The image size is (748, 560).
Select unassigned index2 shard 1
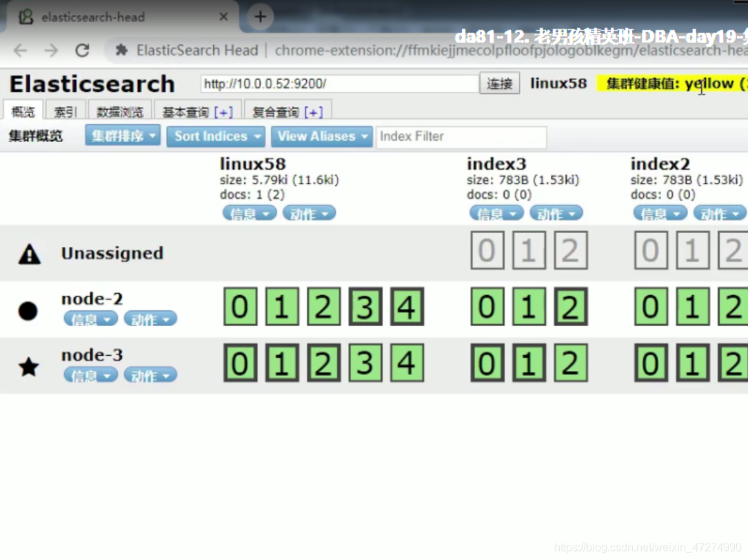[x=693, y=250]
